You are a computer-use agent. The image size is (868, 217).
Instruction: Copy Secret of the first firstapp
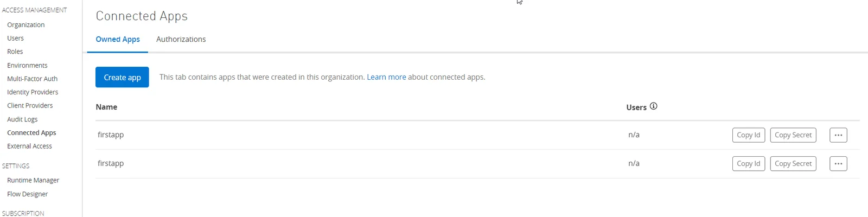pyautogui.click(x=793, y=135)
